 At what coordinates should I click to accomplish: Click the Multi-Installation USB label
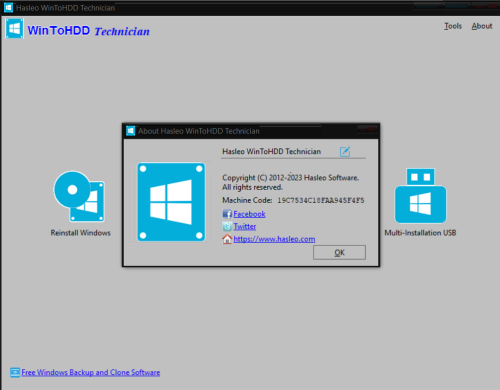(420, 233)
